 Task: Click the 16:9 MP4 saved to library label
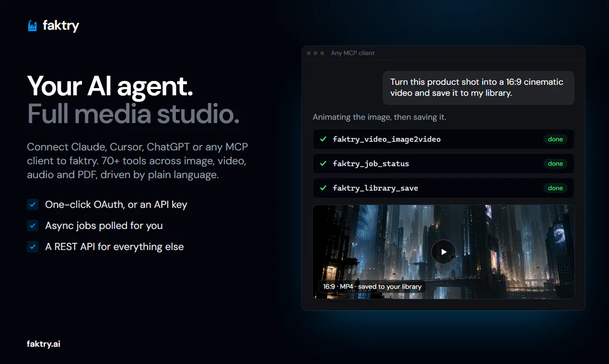(372, 286)
